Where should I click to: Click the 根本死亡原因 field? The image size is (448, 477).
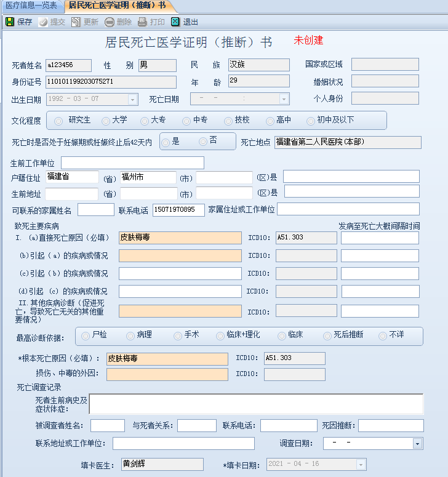(x=167, y=359)
